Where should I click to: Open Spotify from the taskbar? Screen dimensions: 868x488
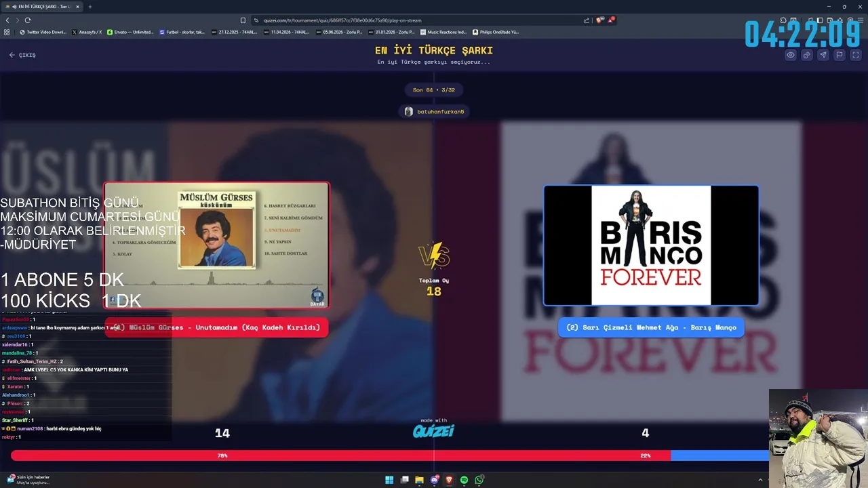point(464,480)
